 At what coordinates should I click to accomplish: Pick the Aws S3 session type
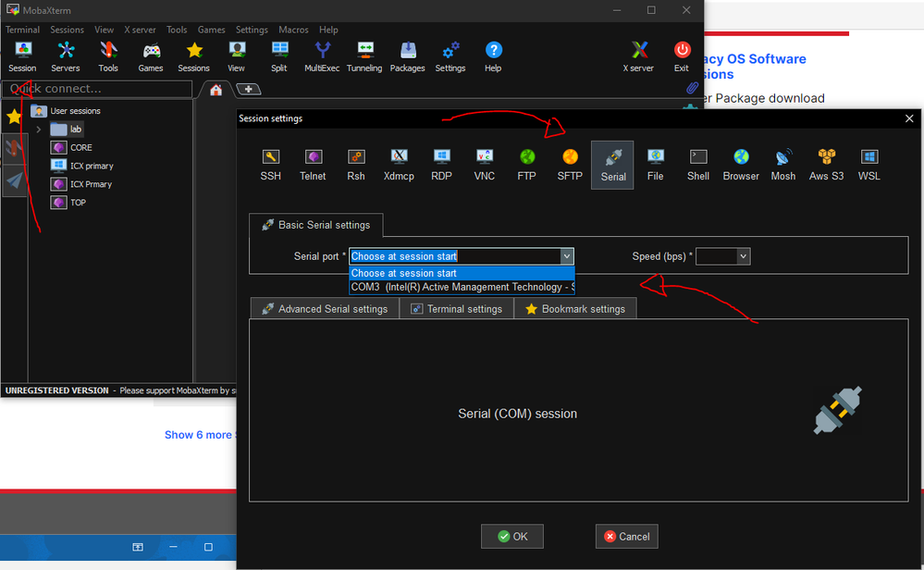[x=826, y=164]
